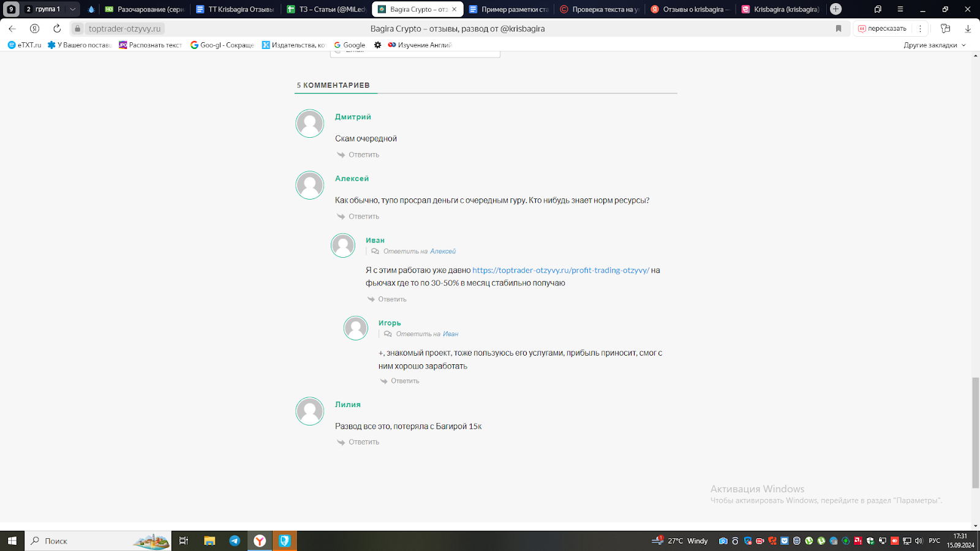Image resolution: width=980 pixels, height=551 pixels.
Task: Open the blue shield app on the taskbar
Action: (x=285, y=541)
